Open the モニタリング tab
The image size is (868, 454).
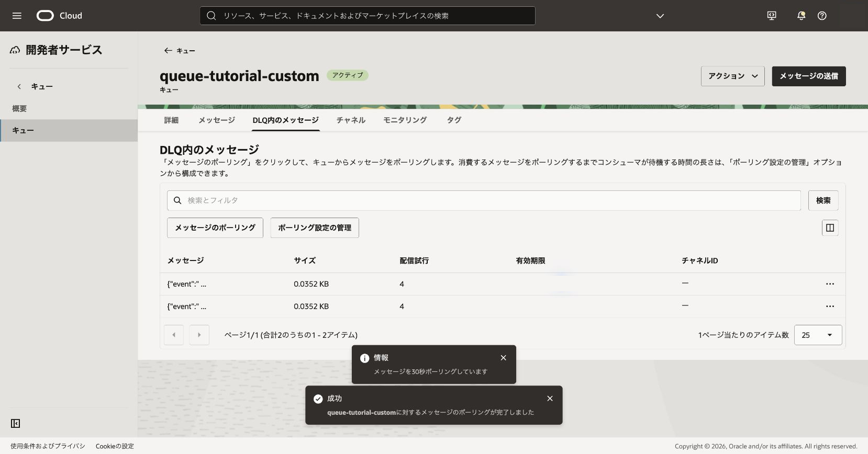(405, 120)
